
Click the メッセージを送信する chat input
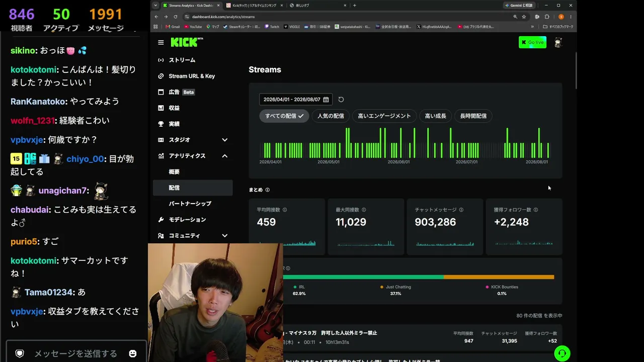tap(75, 353)
